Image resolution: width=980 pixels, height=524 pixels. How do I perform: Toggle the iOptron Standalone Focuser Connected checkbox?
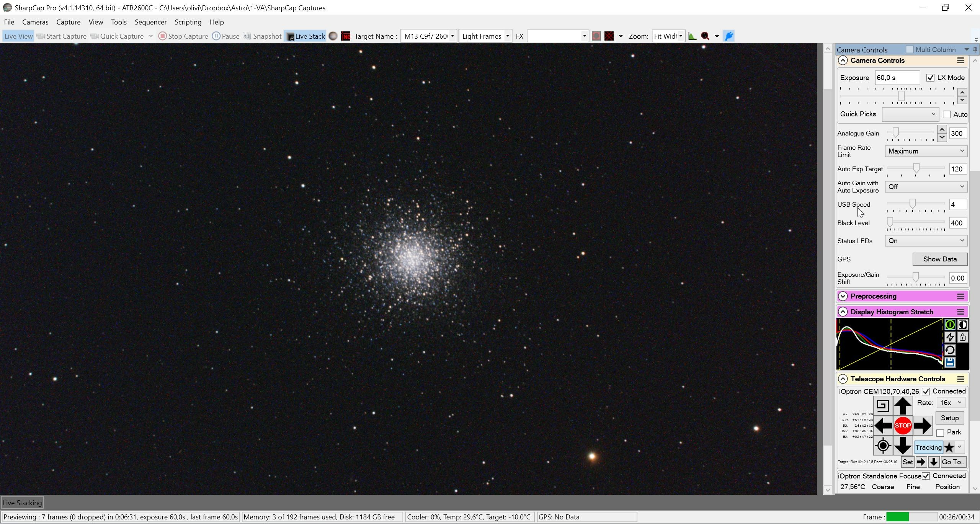pyautogui.click(x=926, y=476)
